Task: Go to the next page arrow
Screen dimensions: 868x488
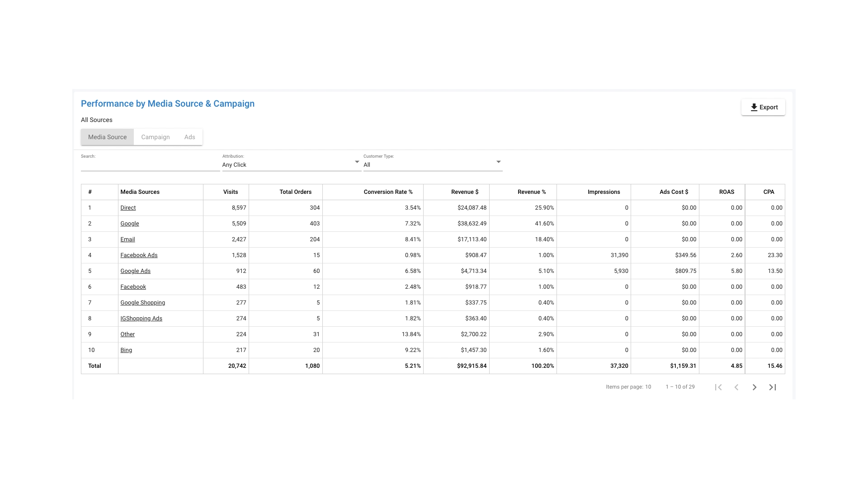Action: 754,387
